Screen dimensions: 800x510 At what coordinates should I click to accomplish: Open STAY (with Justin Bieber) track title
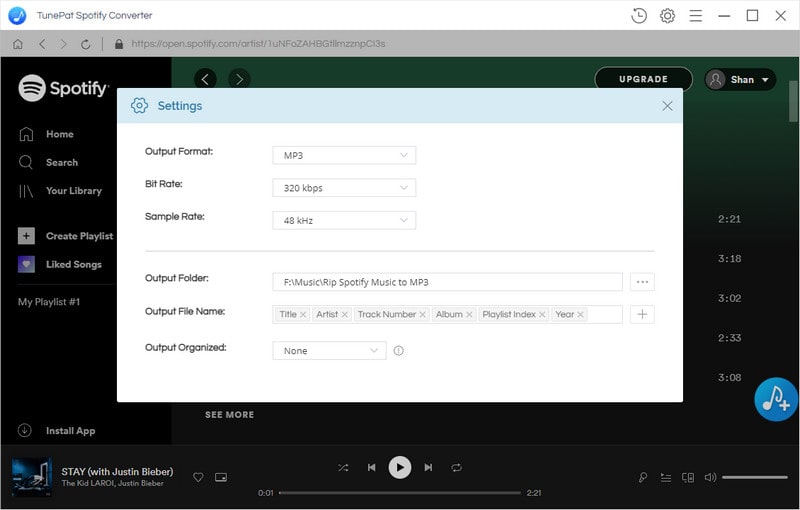pos(117,471)
